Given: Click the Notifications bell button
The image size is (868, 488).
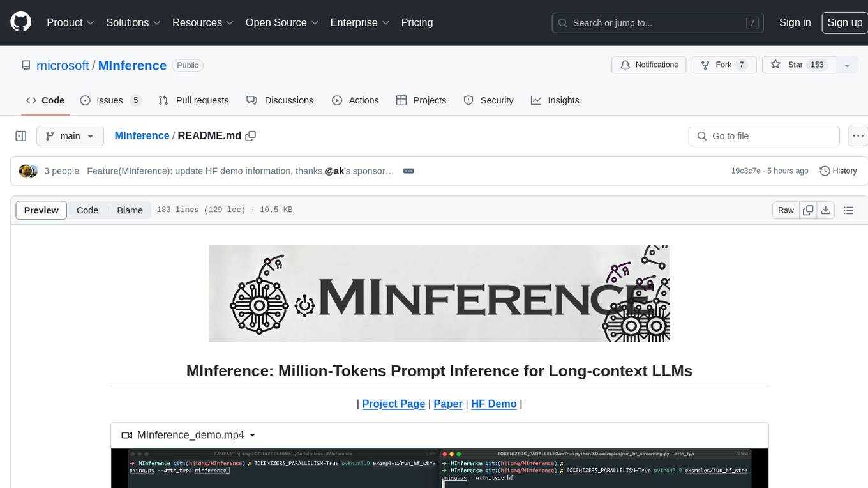Looking at the screenshot, I should [x=649, y=65].
